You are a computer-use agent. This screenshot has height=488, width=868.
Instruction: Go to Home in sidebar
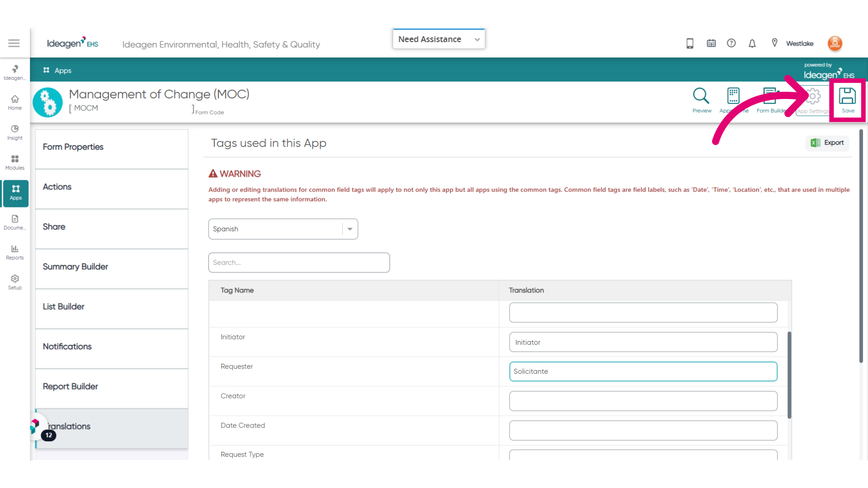coord(15,103)
